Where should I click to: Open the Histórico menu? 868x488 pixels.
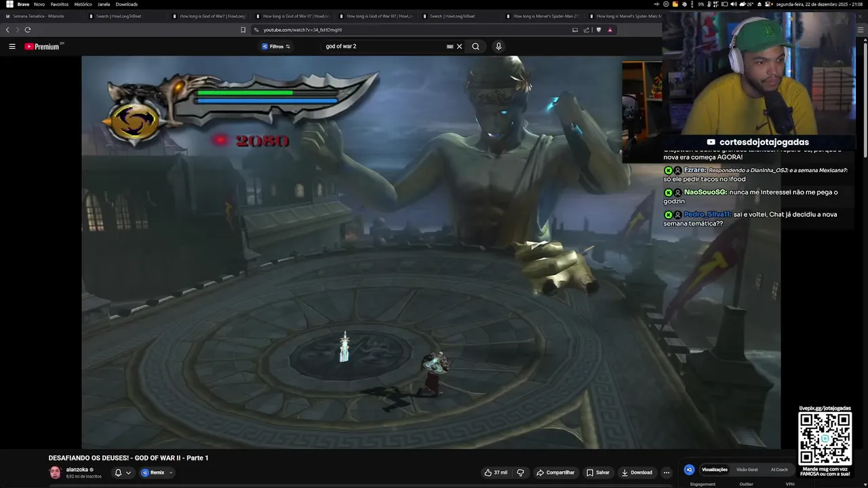click(x=83, y=4)
